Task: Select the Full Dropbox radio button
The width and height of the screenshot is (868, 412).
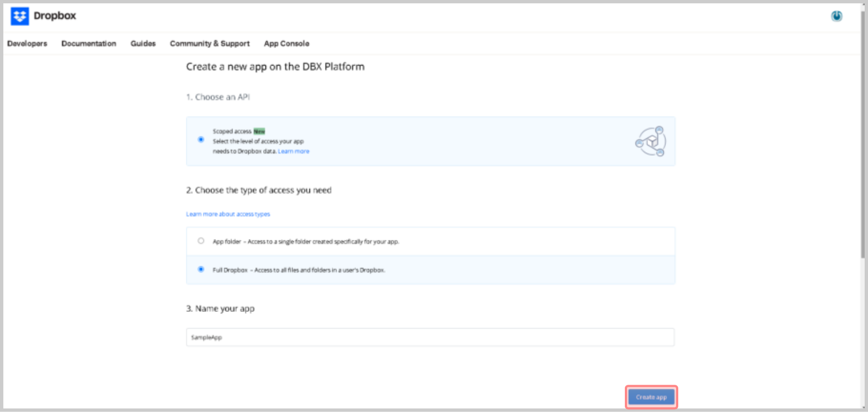Action: point(201,269)
